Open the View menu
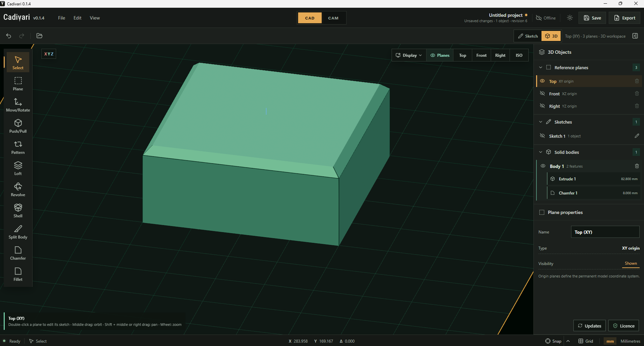Image resolution: width=644 pixels, height=346 pixels. (x=95, y=18)
